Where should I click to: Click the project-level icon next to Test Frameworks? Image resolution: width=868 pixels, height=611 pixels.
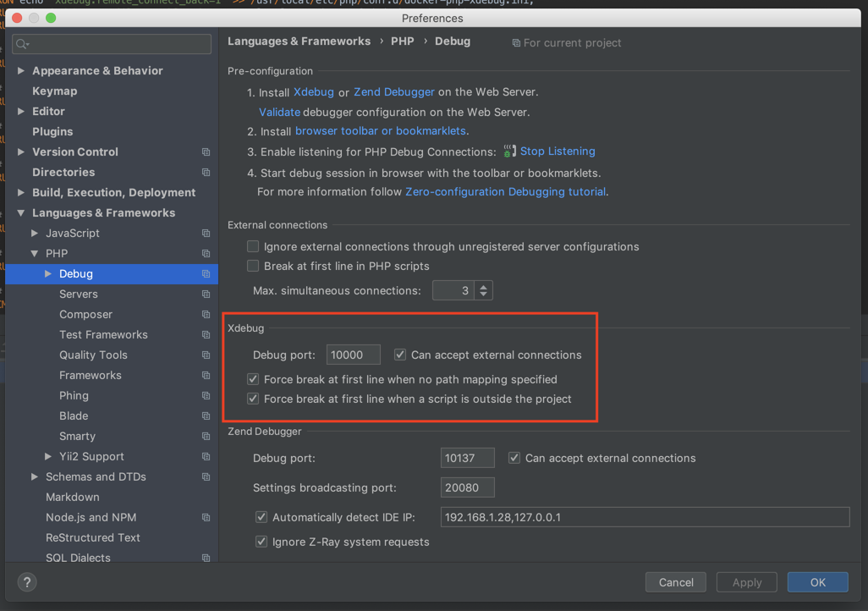[x=206, y=334]
